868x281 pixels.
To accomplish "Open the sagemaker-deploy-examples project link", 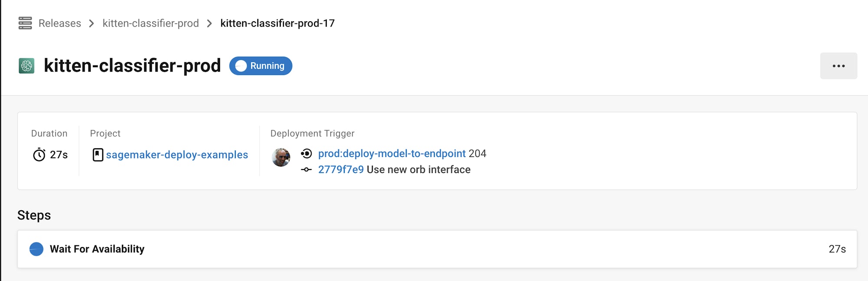I will [x=178, y=155].
